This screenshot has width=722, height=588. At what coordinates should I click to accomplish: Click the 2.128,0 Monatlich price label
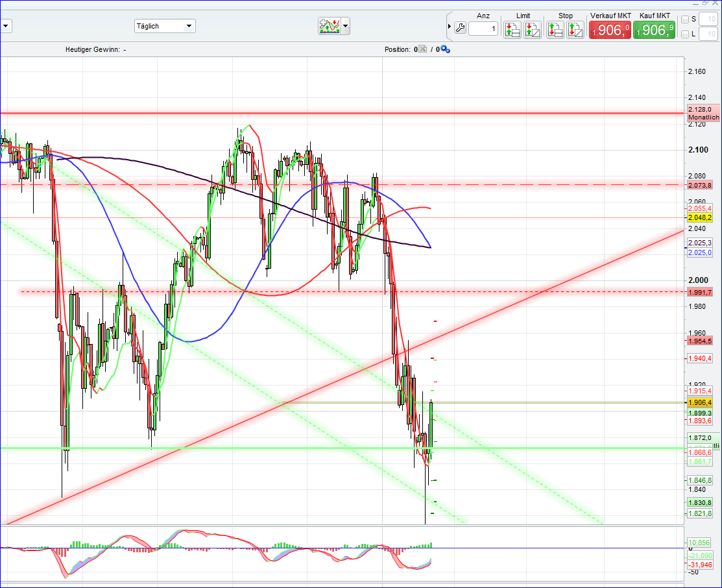703,114
